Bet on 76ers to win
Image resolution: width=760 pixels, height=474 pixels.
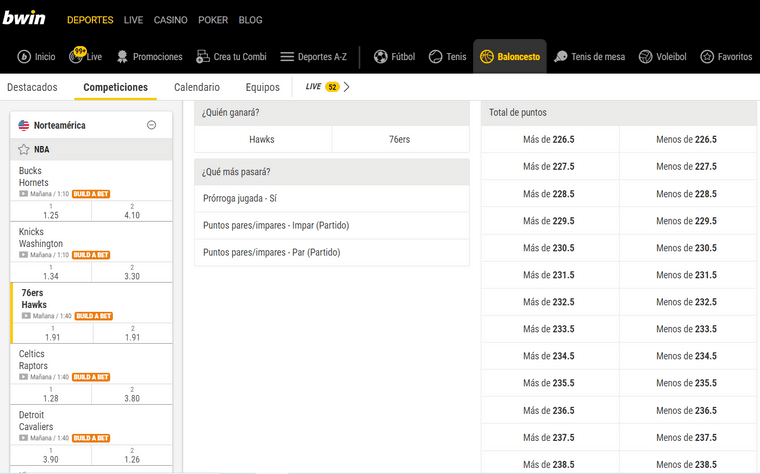[401, 140]
